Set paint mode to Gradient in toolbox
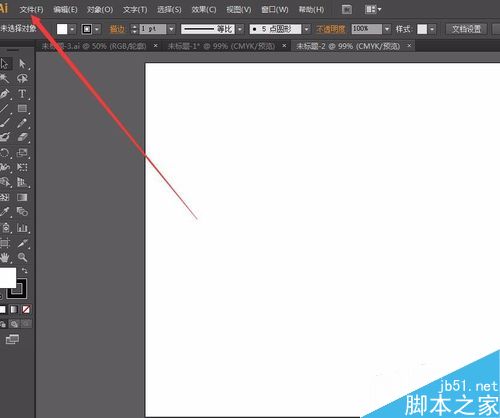The height and width of the screenshot is (418, 500). click(x=14, y=310)
